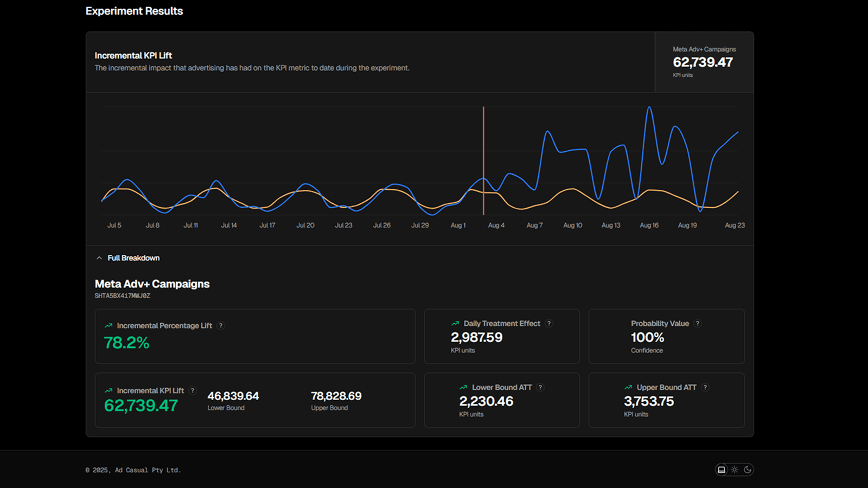Collapse the Full Breakdown section chevron
The image size is (868, 488).
(x=99, y=258)
